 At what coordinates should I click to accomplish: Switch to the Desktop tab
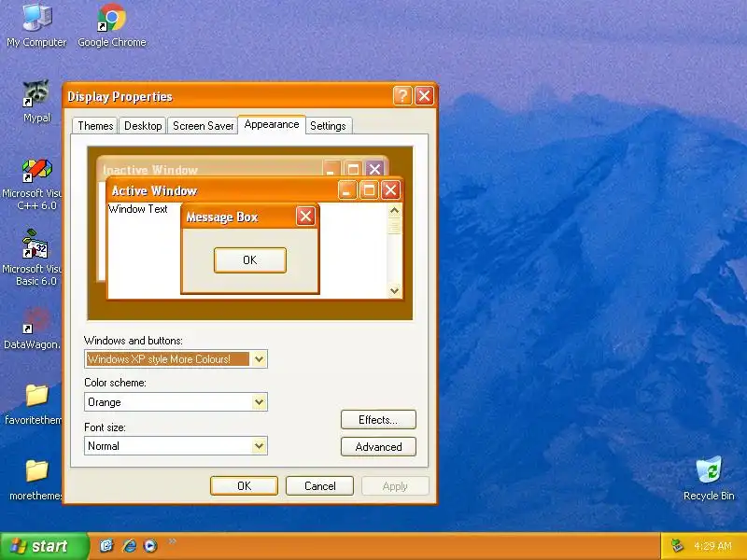pos(143,126)
